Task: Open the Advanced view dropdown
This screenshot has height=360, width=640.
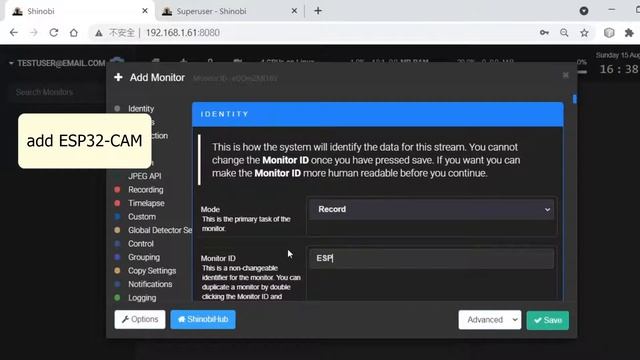Action: click(490, 320)
